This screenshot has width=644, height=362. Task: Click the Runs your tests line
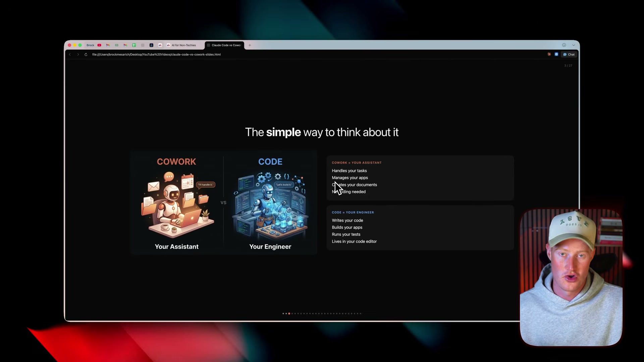pyautogui.click(x=346, y=235)
